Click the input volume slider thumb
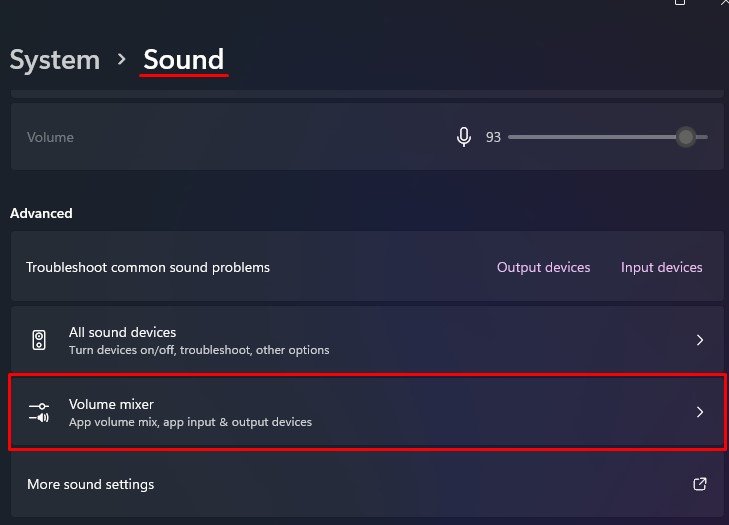729x525 pixels. (686, 137)
